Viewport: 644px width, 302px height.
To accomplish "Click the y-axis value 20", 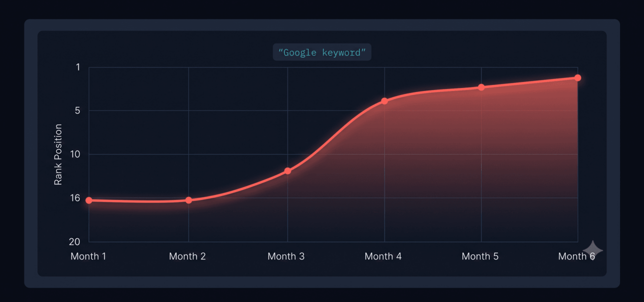I will (74, 242).
